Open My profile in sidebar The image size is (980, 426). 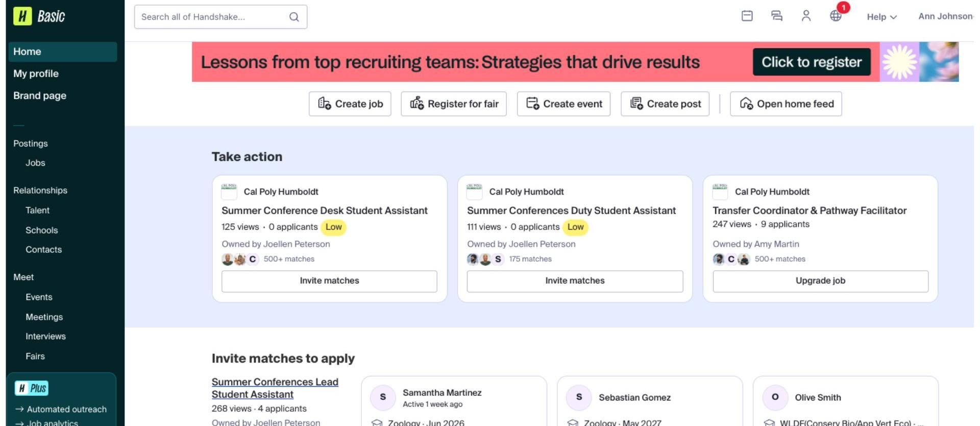point(36,74)
